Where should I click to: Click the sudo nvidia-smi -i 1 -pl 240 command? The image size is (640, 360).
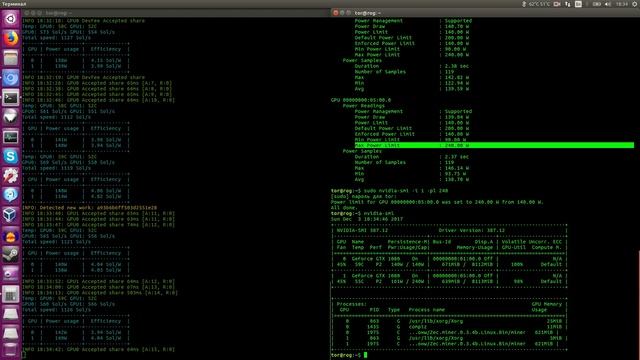(406, 191)
